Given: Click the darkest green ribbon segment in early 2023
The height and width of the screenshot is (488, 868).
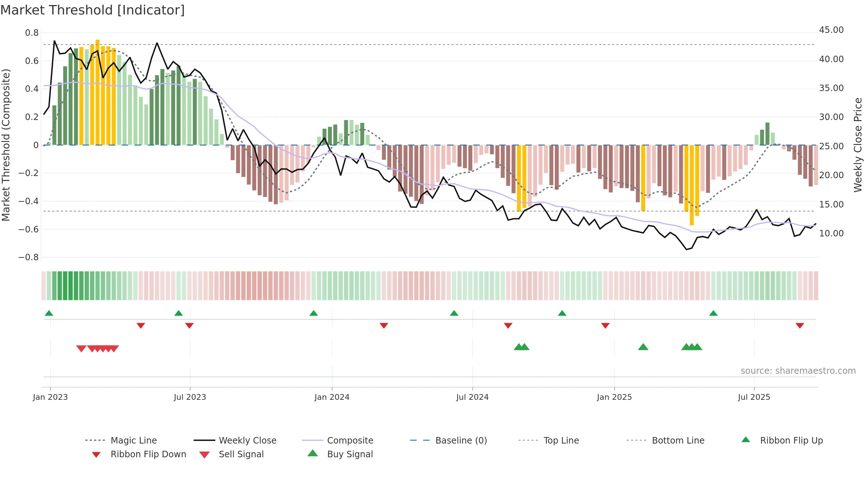Looking at the screenshot, I should point(65,286).
